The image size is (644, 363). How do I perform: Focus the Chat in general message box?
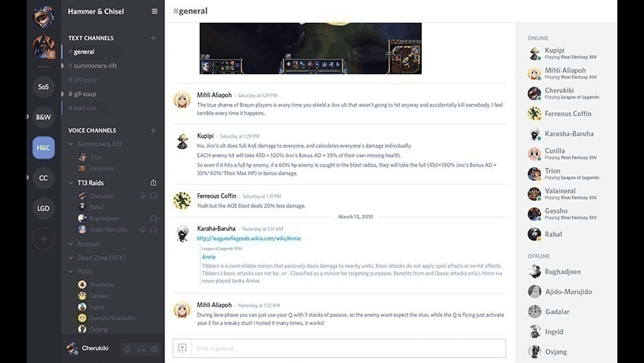(x=349, y=349)
